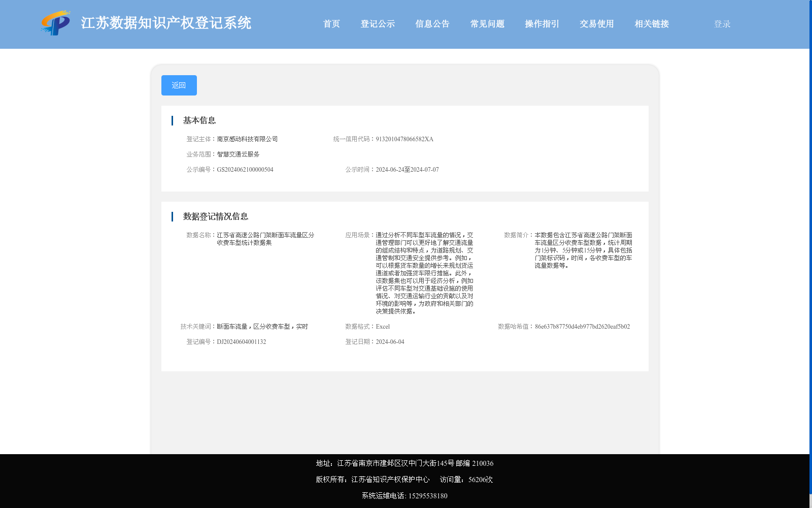Click the data name starting 江苏省高速公路门架断面
The width and height of the screenshot is (812, 508).
tap(265, 239)
